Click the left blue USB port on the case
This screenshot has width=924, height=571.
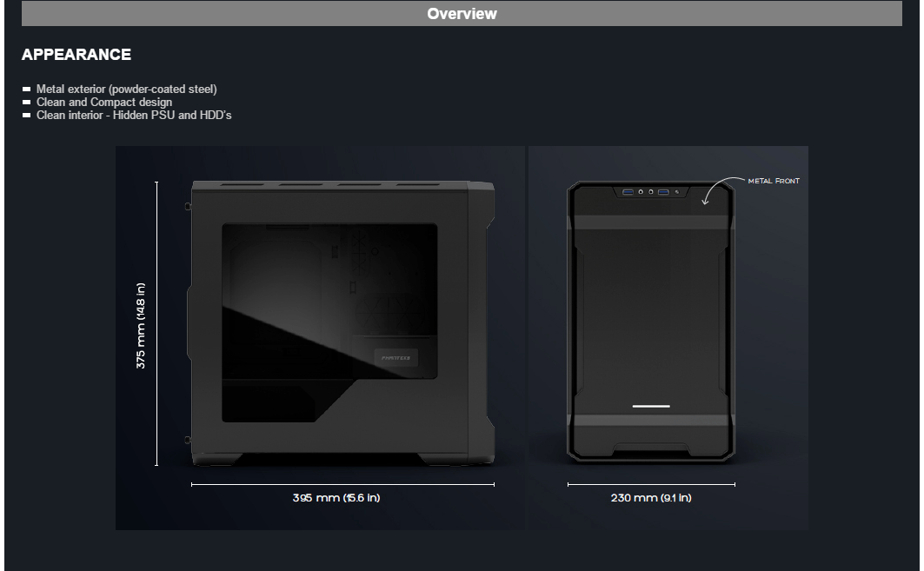627,191
